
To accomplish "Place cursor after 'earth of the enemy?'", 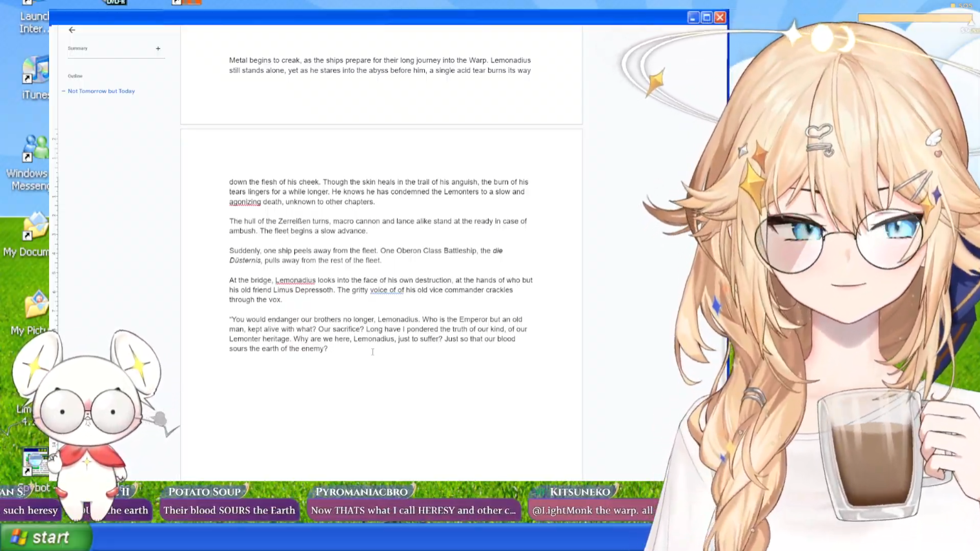I will (329, 349).
